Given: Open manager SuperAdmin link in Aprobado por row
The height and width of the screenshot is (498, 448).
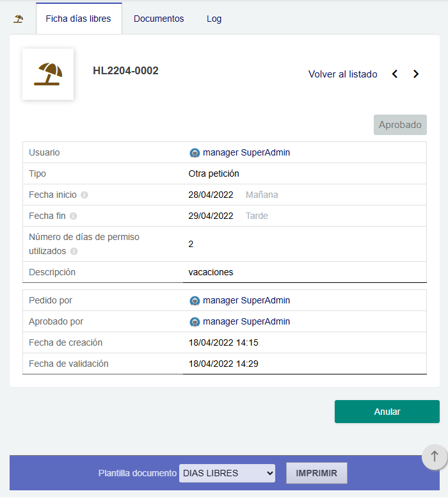Looking at the screenshot, I should coord(246,321).
